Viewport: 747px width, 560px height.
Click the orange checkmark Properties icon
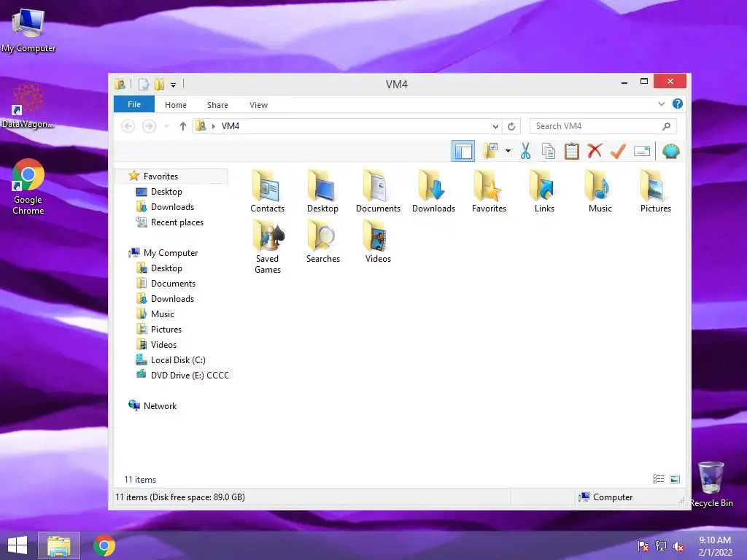point(618,152)
